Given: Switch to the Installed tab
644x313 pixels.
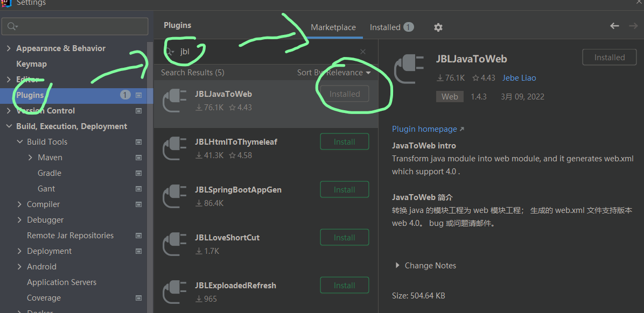Looking at the screenshot, I should coord(391,27).
